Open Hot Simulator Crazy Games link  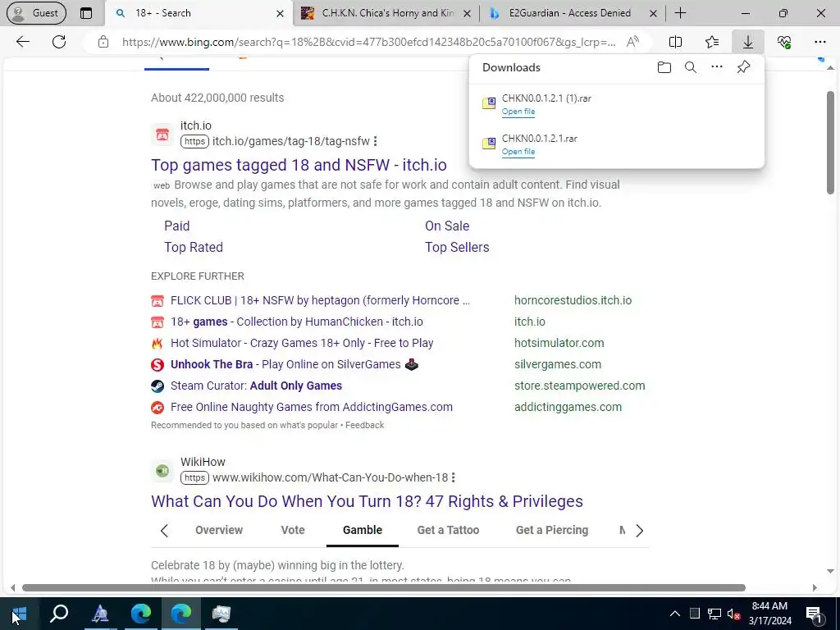point(302,344)
